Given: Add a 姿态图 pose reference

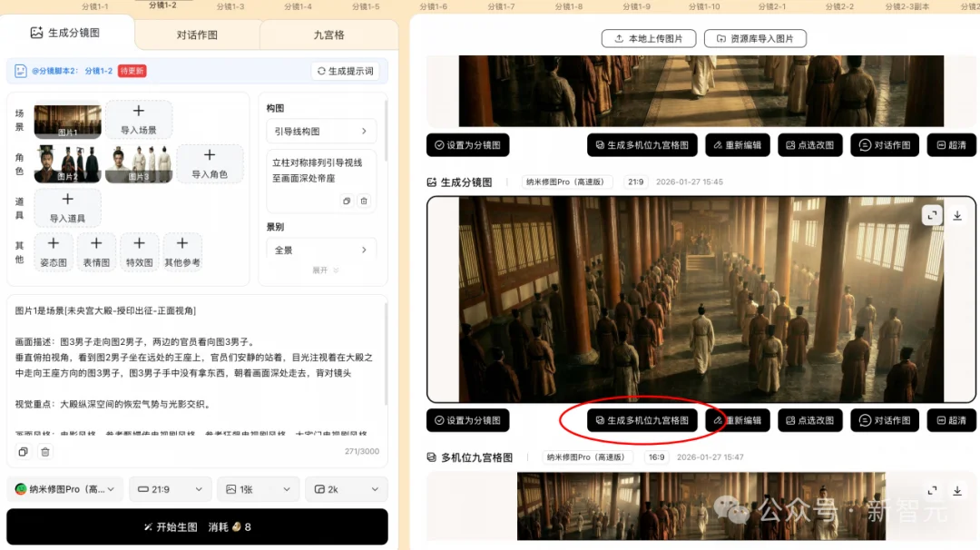Looking at the screenshot, I should (x=53, y=251).
